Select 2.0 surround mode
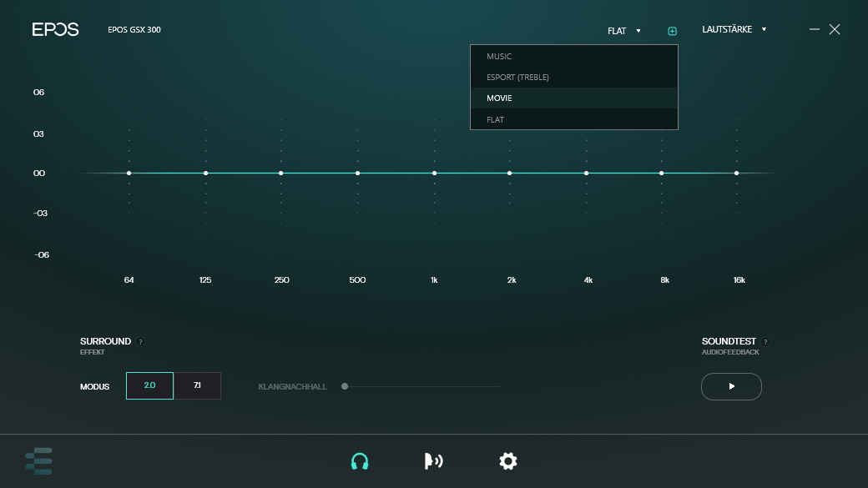 coord(149,385)
